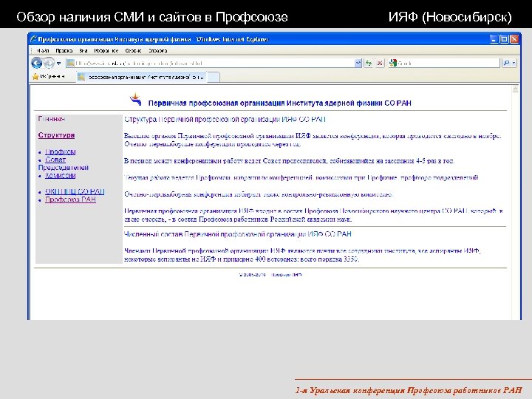Open the Избранное menu
532x399 pixels.
(106, 50)
